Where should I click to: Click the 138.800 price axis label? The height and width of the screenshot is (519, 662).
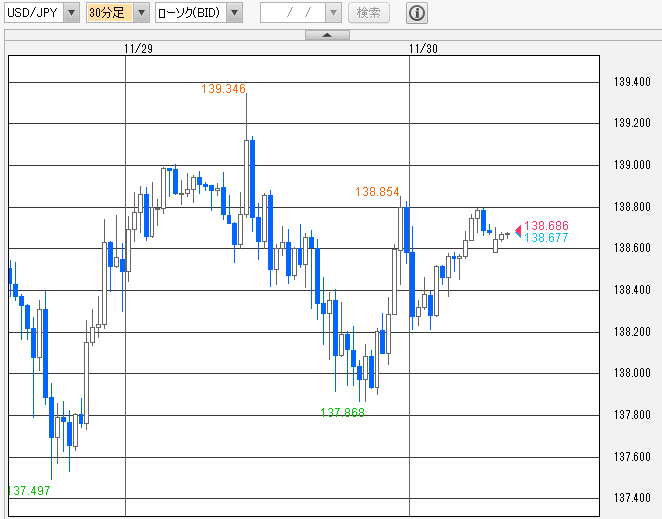632,207
